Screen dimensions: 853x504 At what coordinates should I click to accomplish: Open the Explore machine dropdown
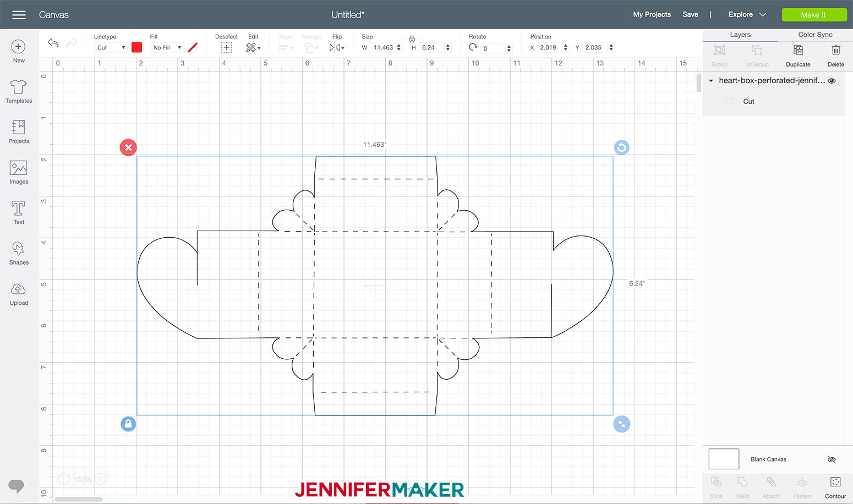[x=747, y=15]
